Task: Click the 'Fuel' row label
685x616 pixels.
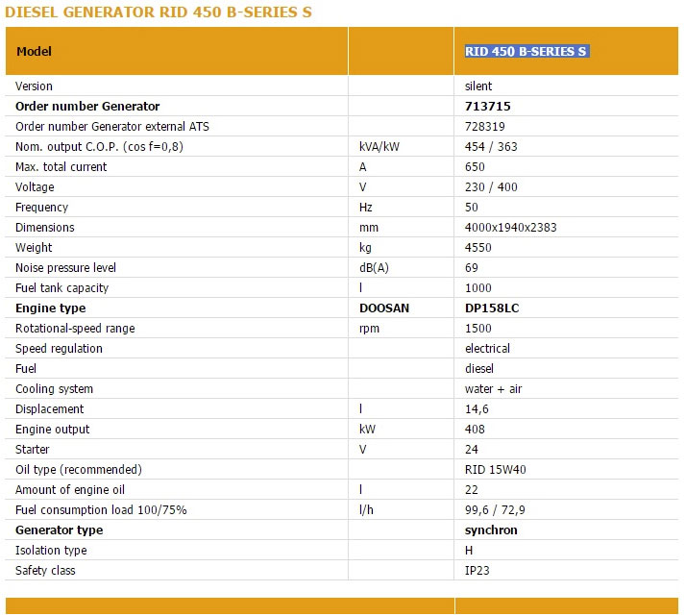Action: point(26,368)
